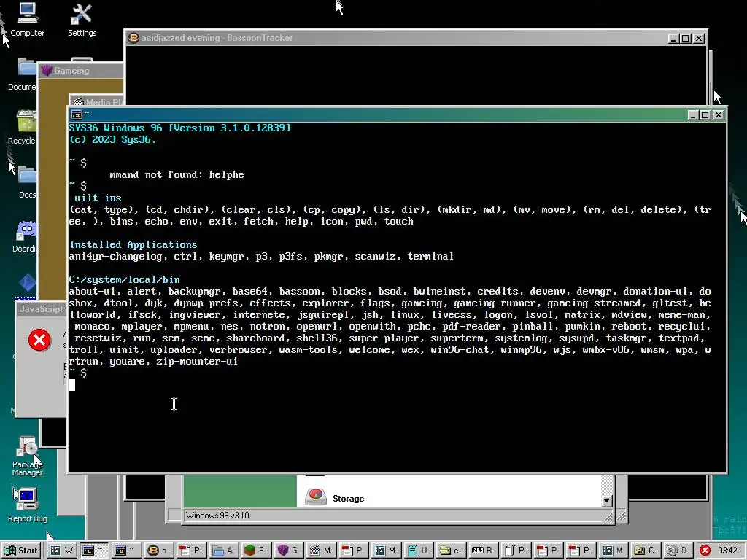Click the word 'zip-mounter-ui' in terminal
The height and width of the screenshot is (560, 747).
[x=197, y=362]
